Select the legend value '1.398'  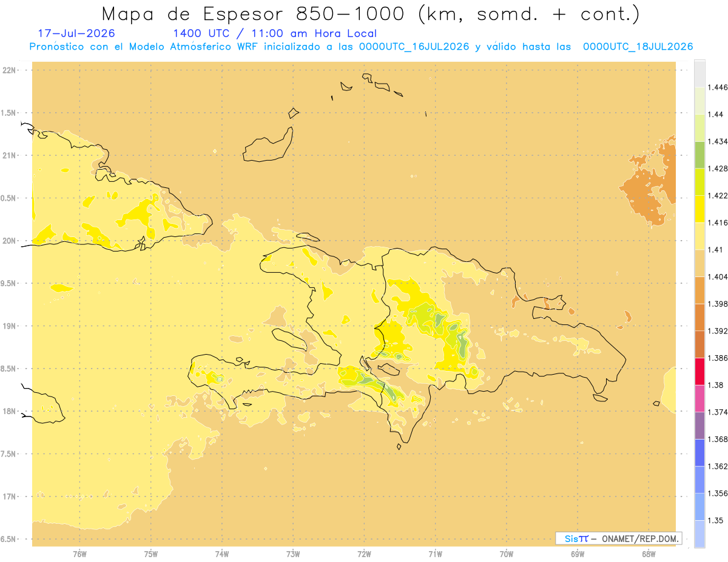coord(718,304)
